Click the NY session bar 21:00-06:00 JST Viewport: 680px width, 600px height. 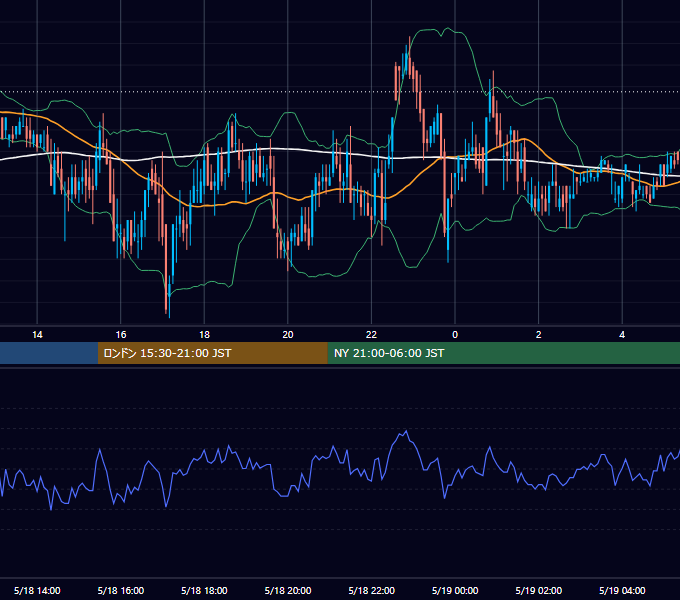[503, 353]
